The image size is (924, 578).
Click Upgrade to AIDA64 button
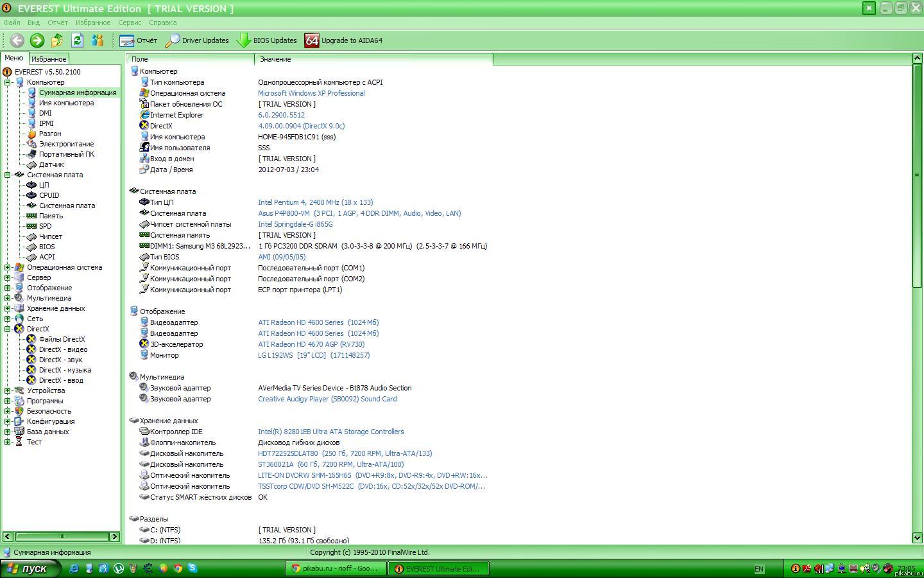pos(343,40)
